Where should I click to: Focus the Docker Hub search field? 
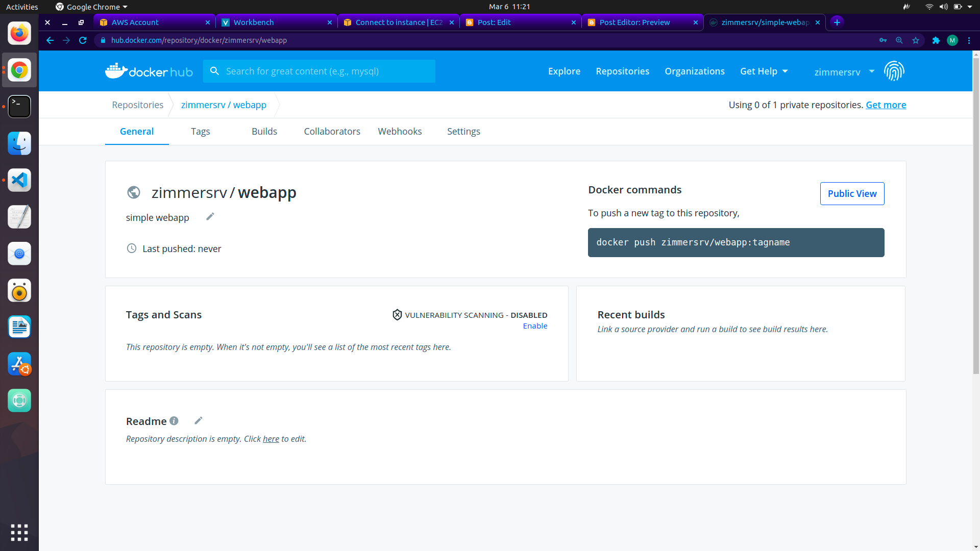pos(319,71)
